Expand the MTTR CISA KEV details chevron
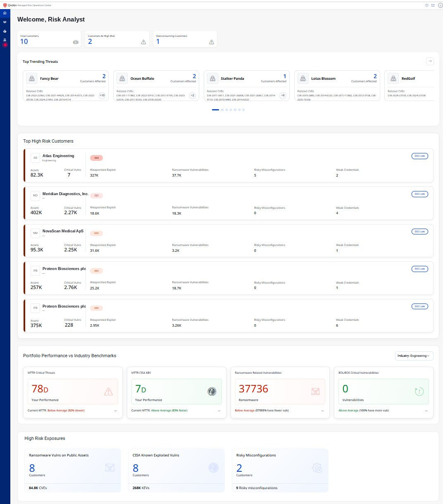This screenshot has width=443, height=504. pyautogui.click(x=219, y=411)
